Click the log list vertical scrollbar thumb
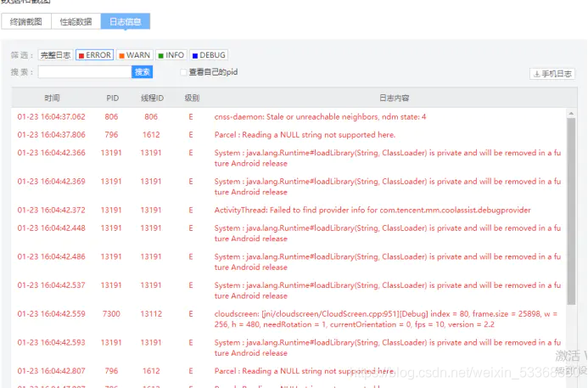The width and height of the screenshot is (588, 388). 571,211
